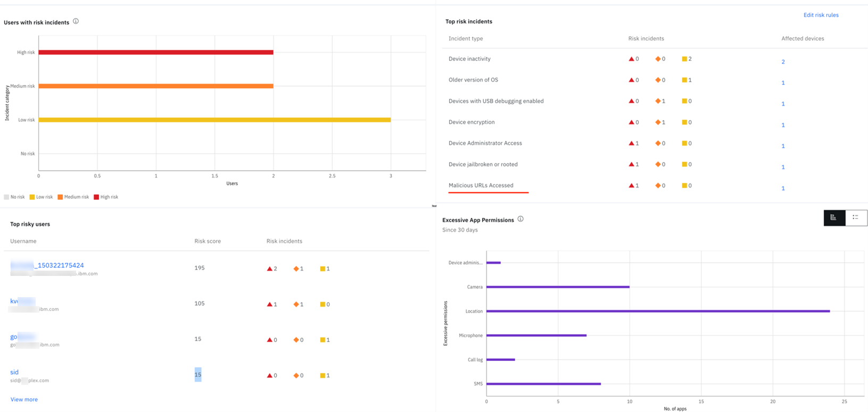The height and width of the screenshot is (412, 868).
Task: Open user link starting with go
Action: click(x=22, y=337)
